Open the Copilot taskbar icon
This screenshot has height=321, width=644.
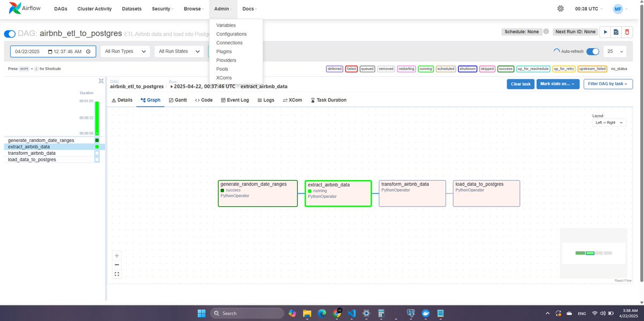click(x=292, y=313)
